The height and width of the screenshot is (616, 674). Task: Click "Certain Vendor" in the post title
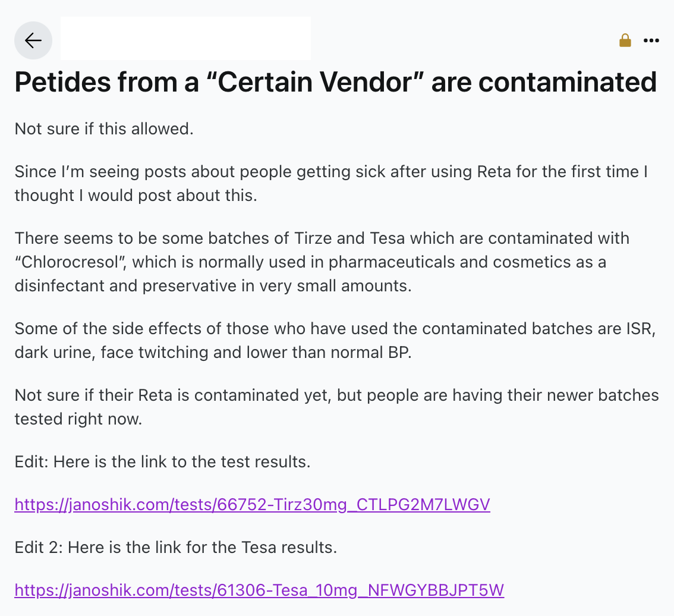(x=315, y=81)
